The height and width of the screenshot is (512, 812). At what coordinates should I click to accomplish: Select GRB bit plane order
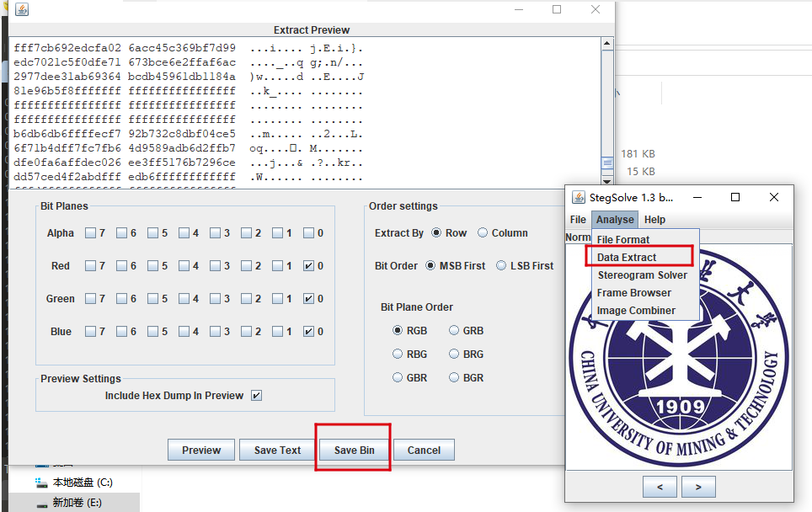click(x=454, y=330)
